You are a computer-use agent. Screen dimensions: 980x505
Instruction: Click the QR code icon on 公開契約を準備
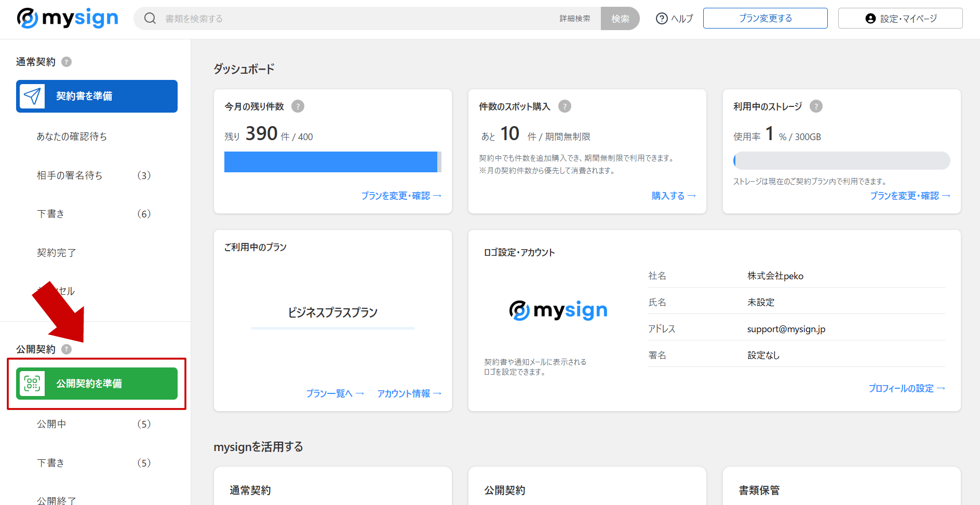33,384
